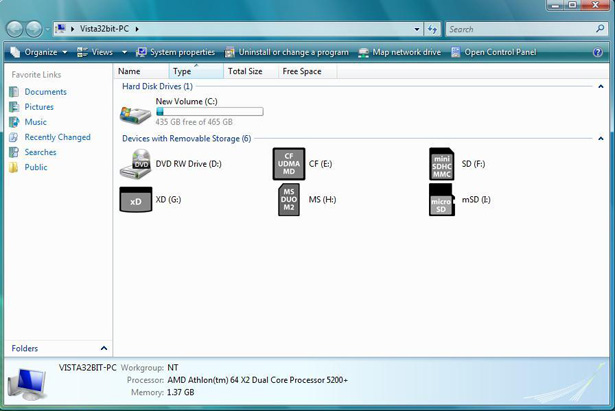Open the Recently Changed link

coord(57,137)
